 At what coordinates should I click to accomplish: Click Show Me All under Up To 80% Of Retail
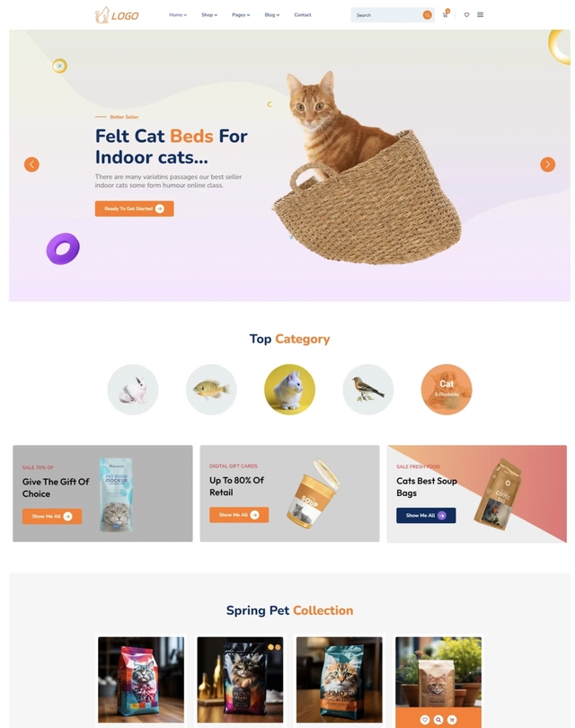click(x=239, y=515)
